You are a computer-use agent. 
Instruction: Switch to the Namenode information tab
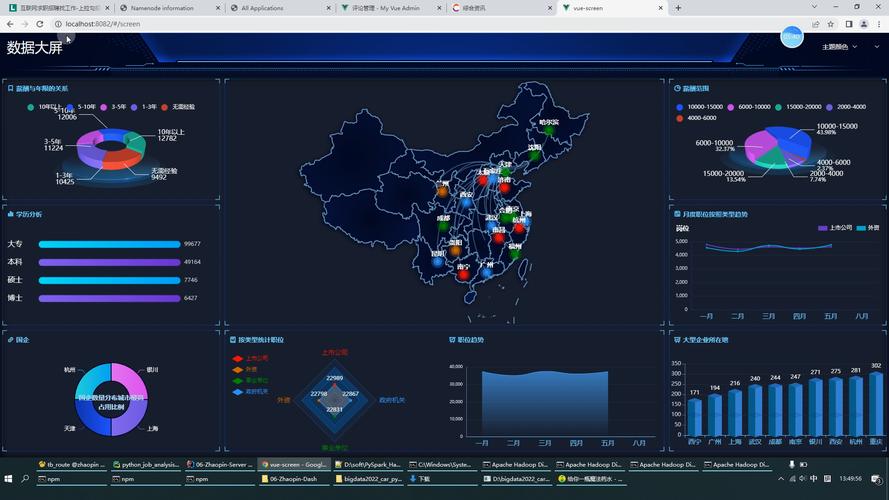pyautogui.click(x=162, y=7)
